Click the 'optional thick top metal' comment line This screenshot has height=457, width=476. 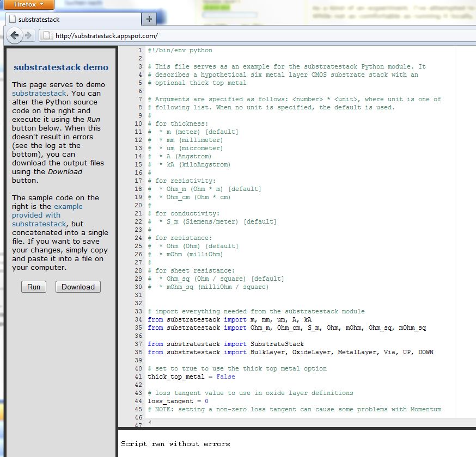[197, 83]
